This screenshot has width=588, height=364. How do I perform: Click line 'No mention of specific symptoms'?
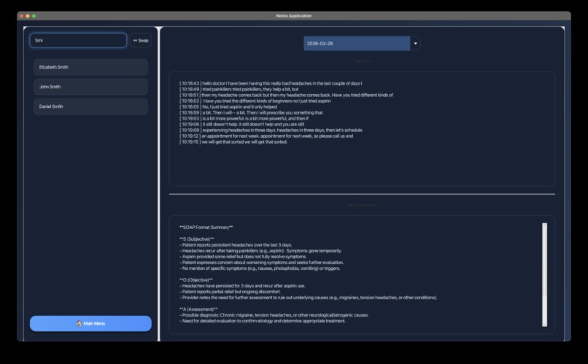click(x=260, y=268)
